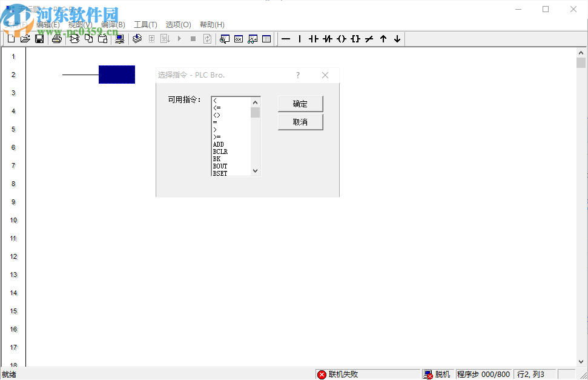This screenshot has height=380, width=588.
Task: Insert an output coil element
Action: (342, 39)
